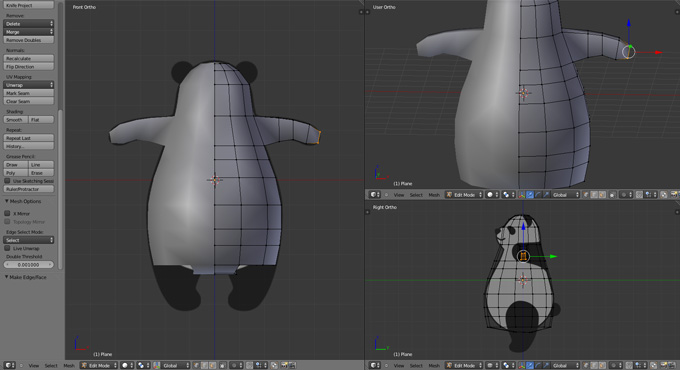Image resolution: width=680 pixels, height=370 pixels.
Task: Click the Mark Seam button
Action: tap(29, 93)
